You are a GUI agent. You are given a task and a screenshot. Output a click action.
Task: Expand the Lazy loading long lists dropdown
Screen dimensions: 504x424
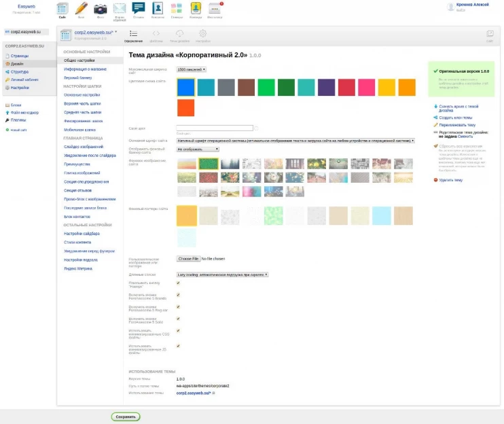pos(223,275)
